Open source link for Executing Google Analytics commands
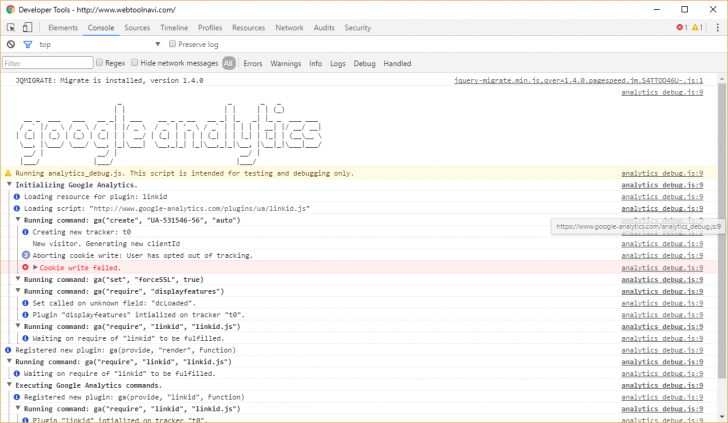The width and height of the screenshot is (728, 423). tap(662, 385)
